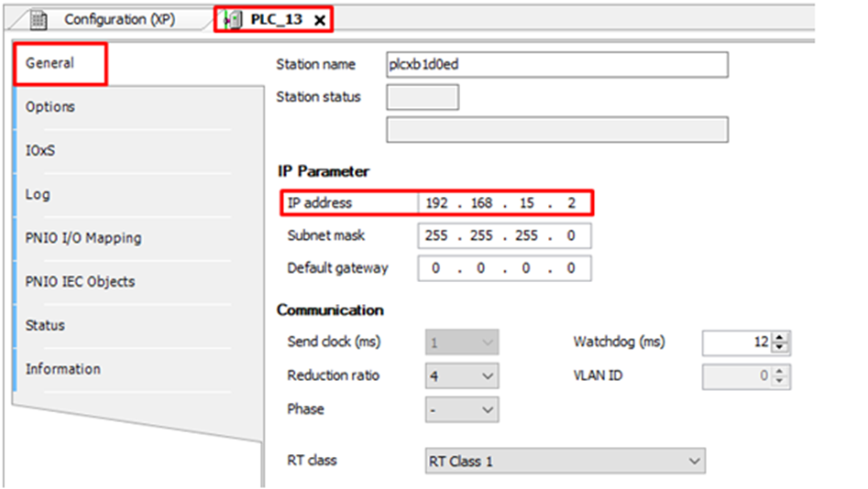The height and width of the screenshot is (489, 868).
Task: Open the Information side tab
Action: click(x=63, y=369)
